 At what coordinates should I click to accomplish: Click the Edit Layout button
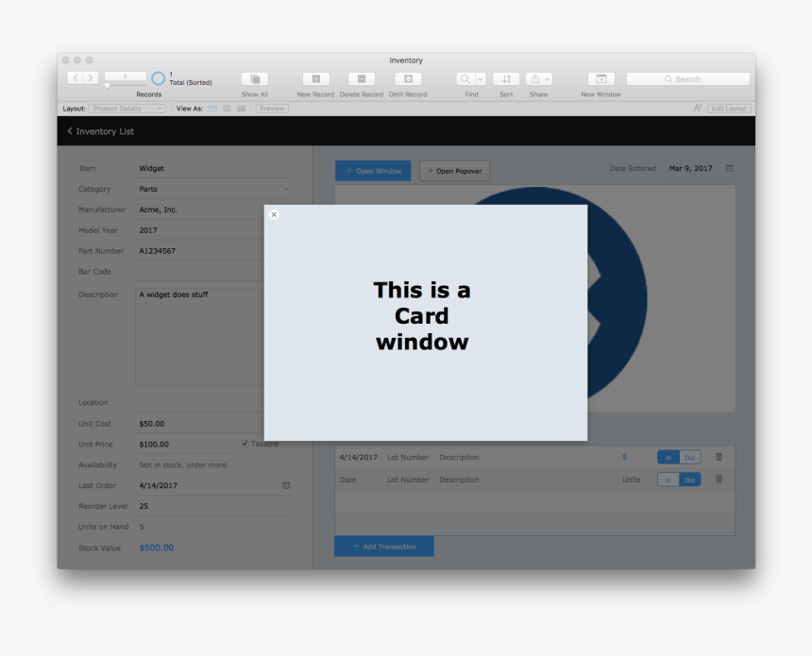729,109
